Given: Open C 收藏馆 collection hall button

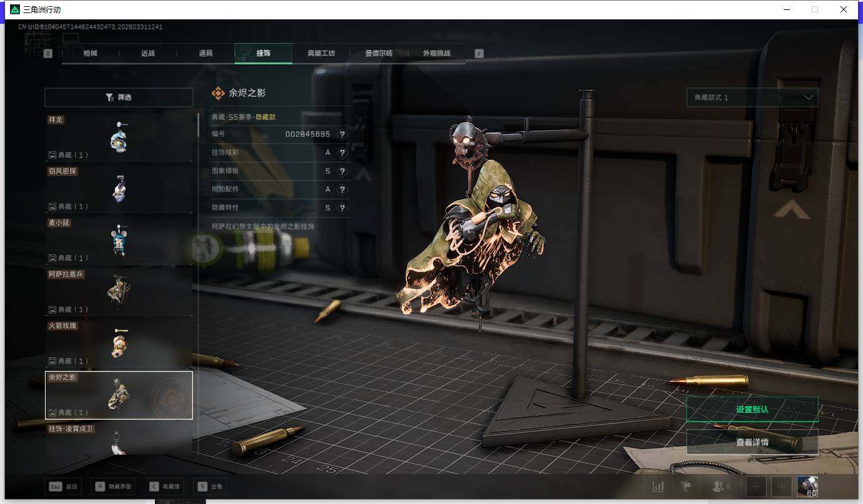Looking at the screenshot, I should pos(164,487).
